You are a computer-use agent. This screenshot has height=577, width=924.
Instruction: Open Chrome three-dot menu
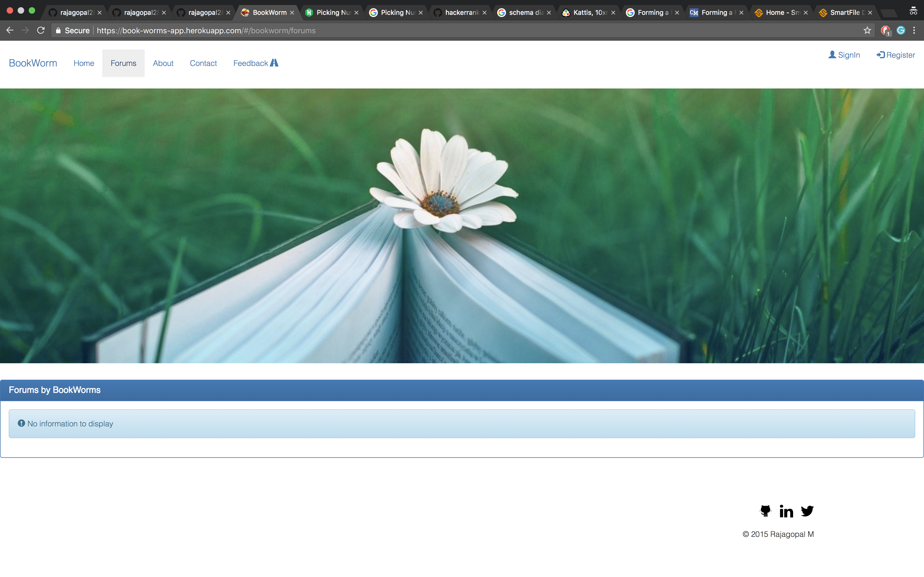(914, 30)
